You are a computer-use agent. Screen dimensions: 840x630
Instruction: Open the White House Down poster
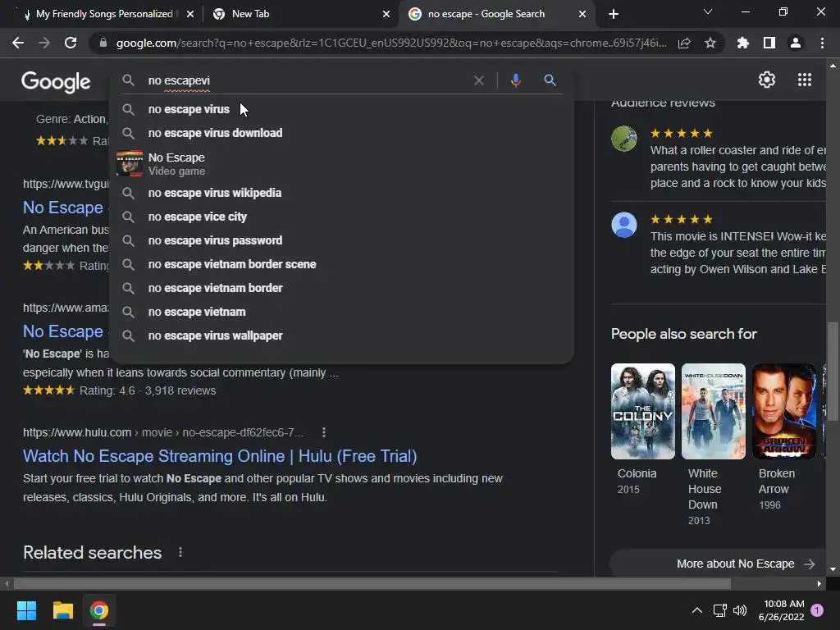(x=713, y=412)
